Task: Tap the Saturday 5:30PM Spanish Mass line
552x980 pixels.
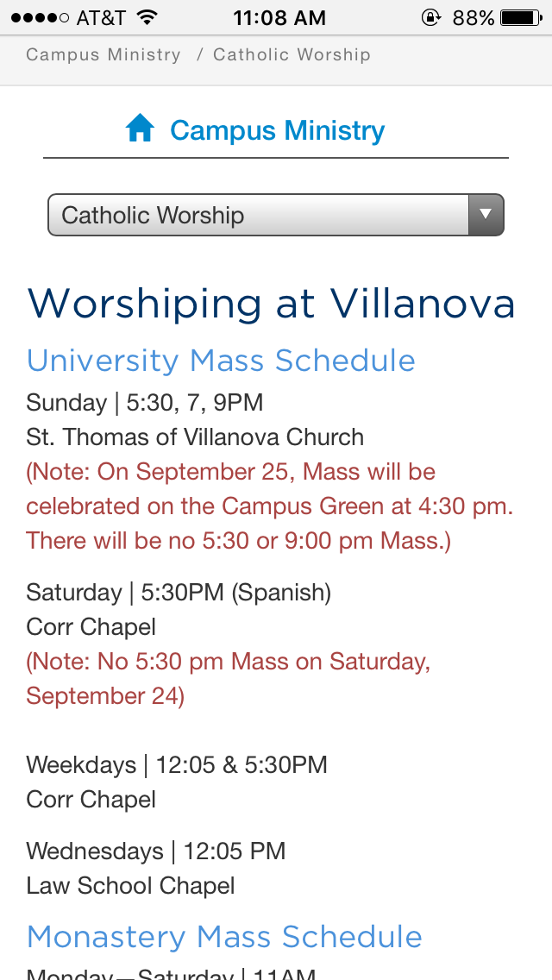Action: click(179, 593)
